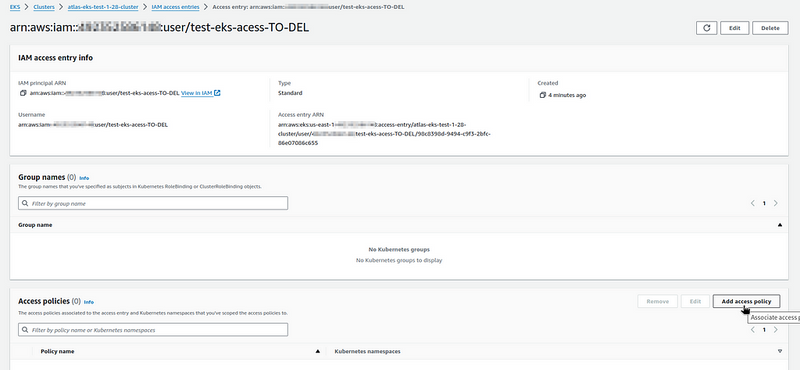
Task: Open the Info link beside Group names
Action: click(x=84, y=178)
